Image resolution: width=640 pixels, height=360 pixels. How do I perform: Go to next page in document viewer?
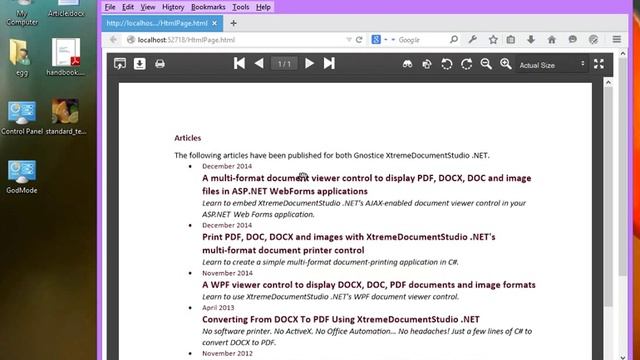[x=309, y=63]
